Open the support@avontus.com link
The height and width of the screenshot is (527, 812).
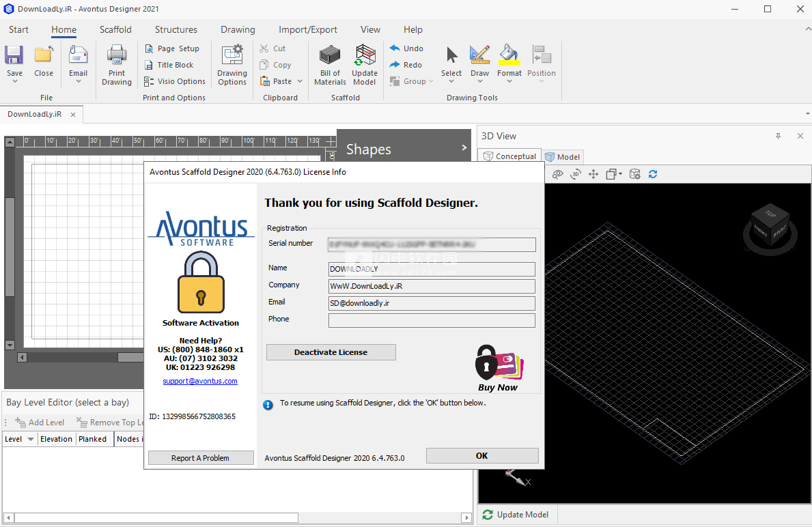pos(200,381)
